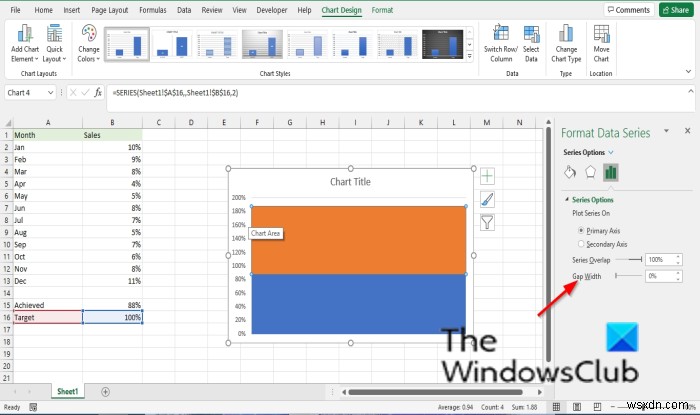
Task: Increase the Gap Width with up spinner
Action: (x=678, y=273)
